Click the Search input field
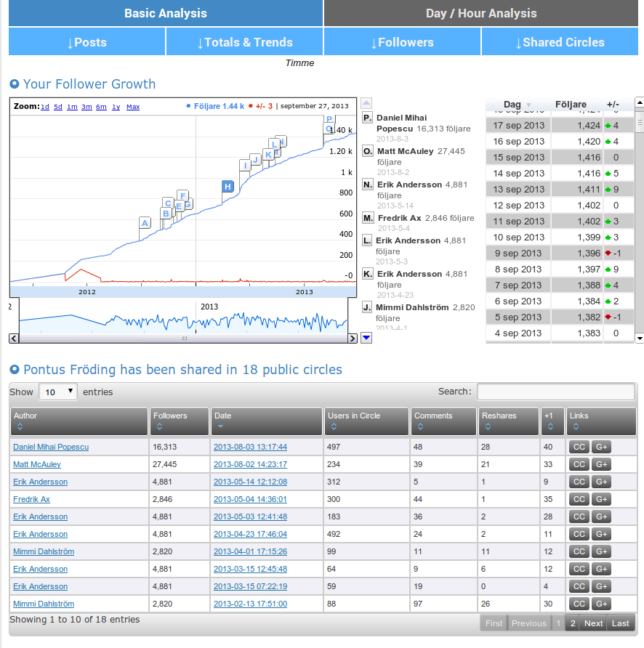The image size is (644, 648). 555,392
